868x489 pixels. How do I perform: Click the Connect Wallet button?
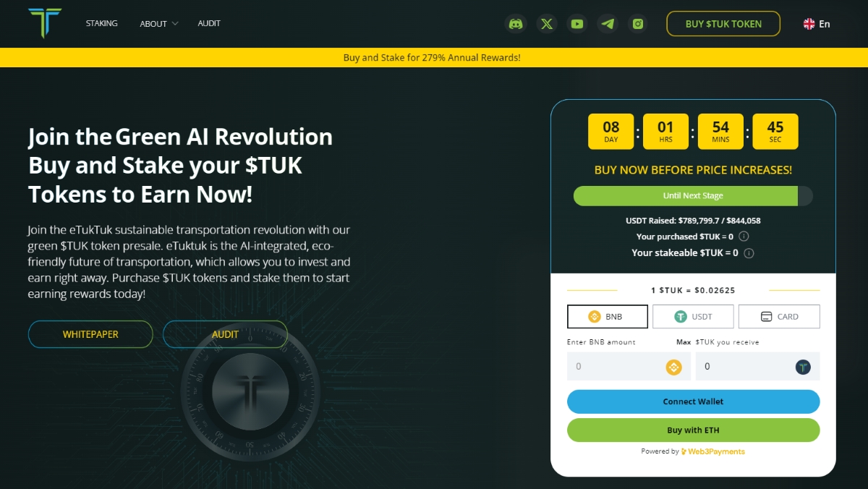pyautogui.click(x=693, y=401)
